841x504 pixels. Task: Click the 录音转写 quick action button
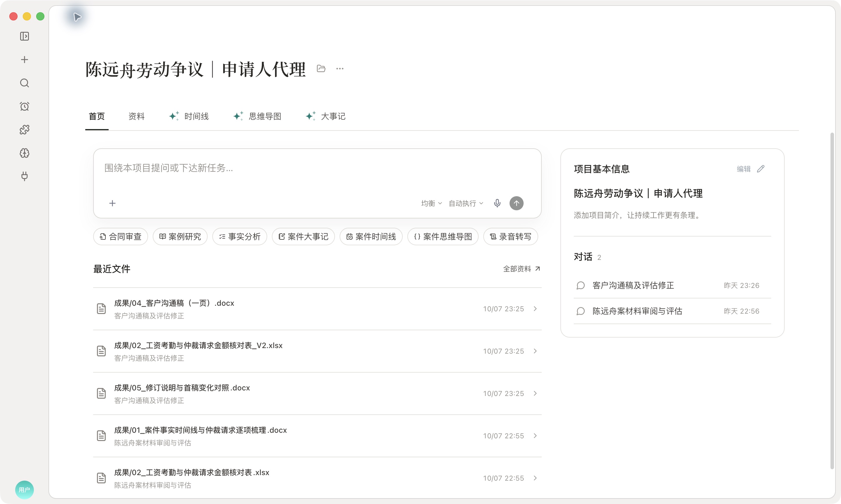click(x=511, y=236)
